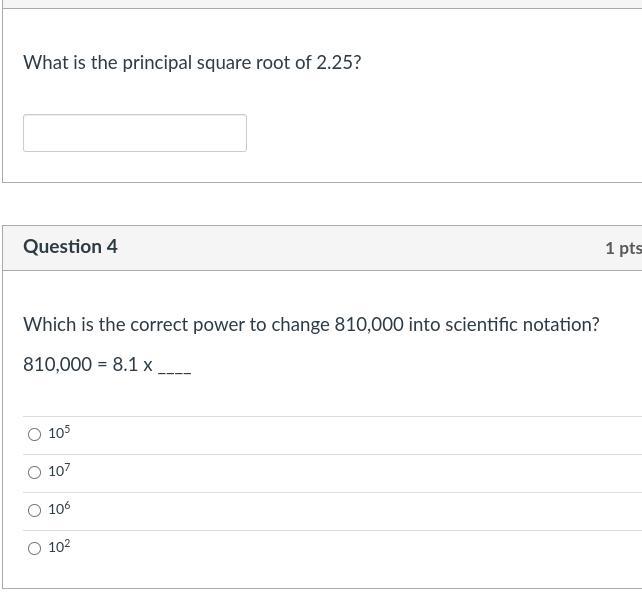Click the 10² answer label text

tap(59, 547)
